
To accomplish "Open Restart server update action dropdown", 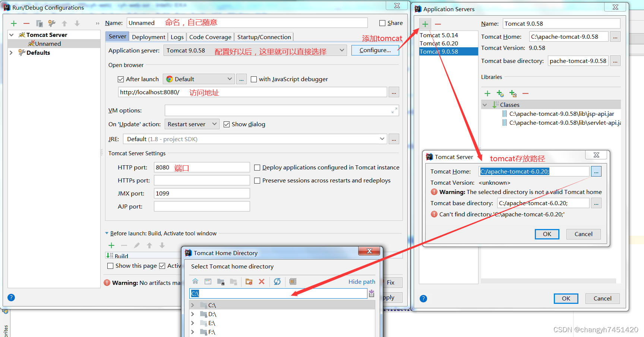I will (x=192, y=124).
